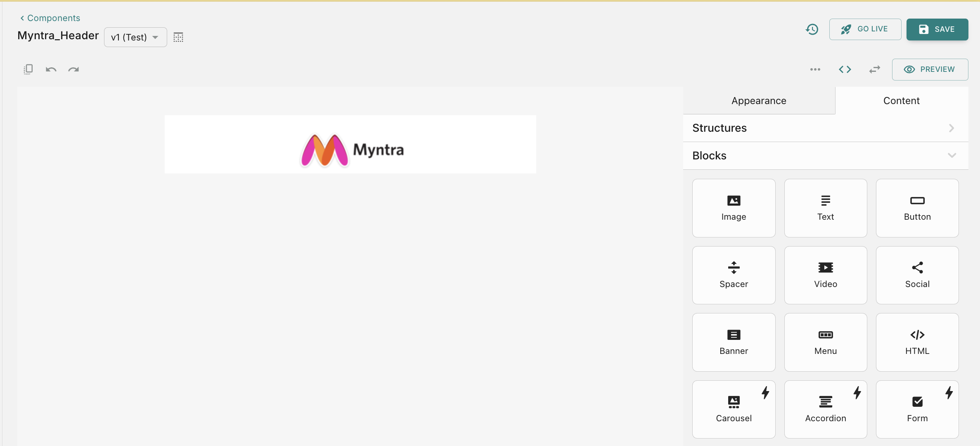Click the redo arrow icon
Viewport: 980px width, 446px height.
click(73, 69)
